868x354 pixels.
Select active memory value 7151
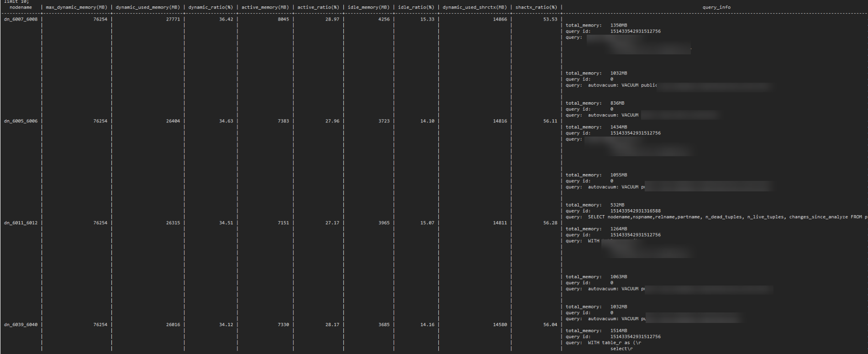(284, 223)
